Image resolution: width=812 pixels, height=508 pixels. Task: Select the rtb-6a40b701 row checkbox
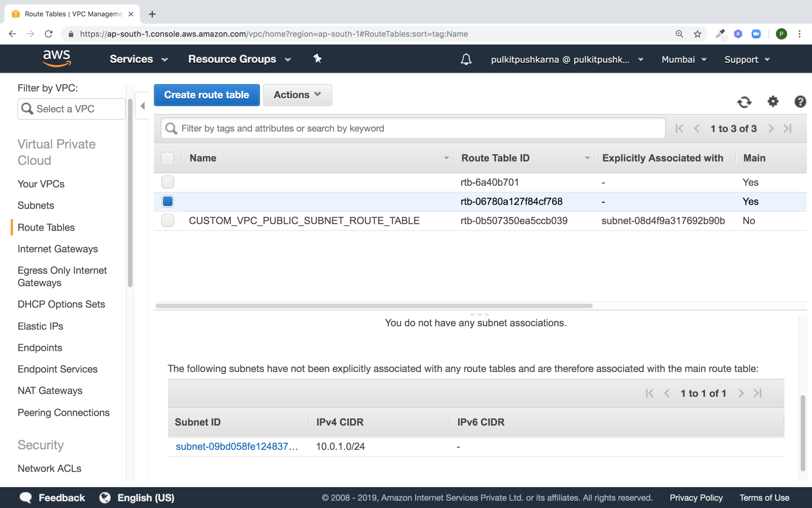[168, 182]
